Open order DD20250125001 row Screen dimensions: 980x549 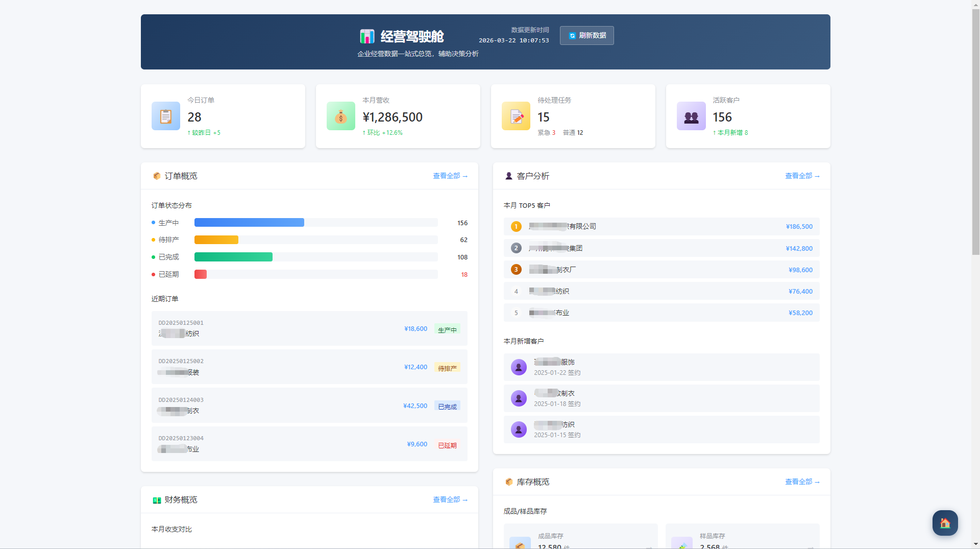click(x=309, y=328)
